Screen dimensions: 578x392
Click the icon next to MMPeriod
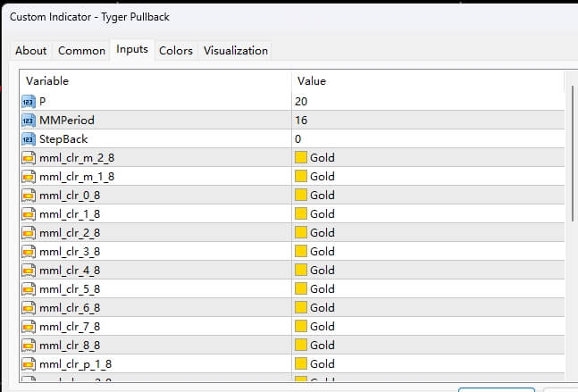tap(28, 121)
